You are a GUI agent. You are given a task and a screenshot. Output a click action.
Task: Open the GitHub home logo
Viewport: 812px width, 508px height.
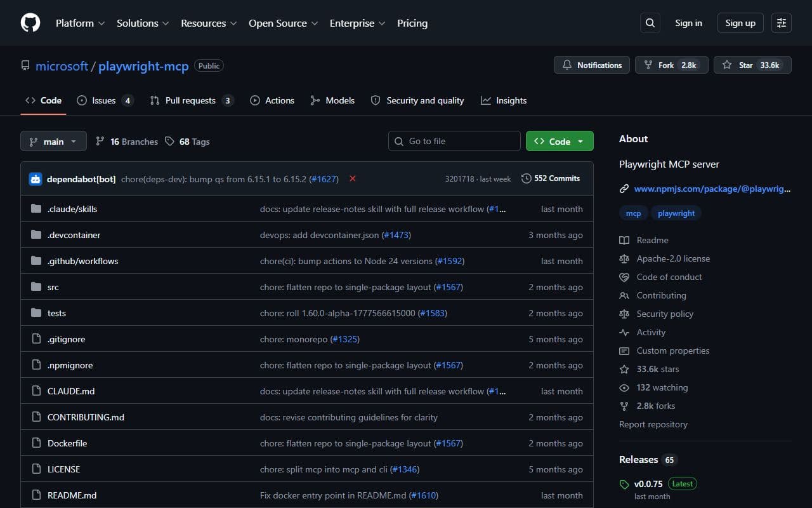point(30,23)
